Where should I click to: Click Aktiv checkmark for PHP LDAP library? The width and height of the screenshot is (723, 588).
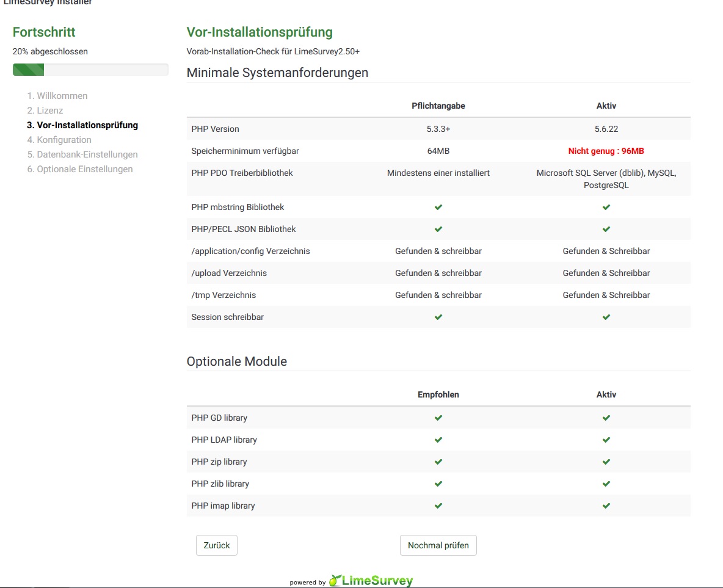tap(606, 440)
